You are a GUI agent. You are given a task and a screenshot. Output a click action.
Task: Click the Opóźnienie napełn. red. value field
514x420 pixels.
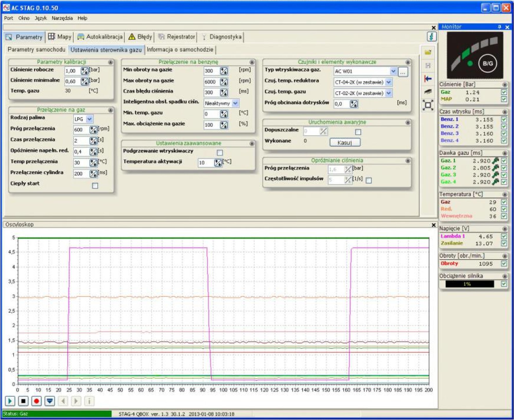click(x=81, y=152)
